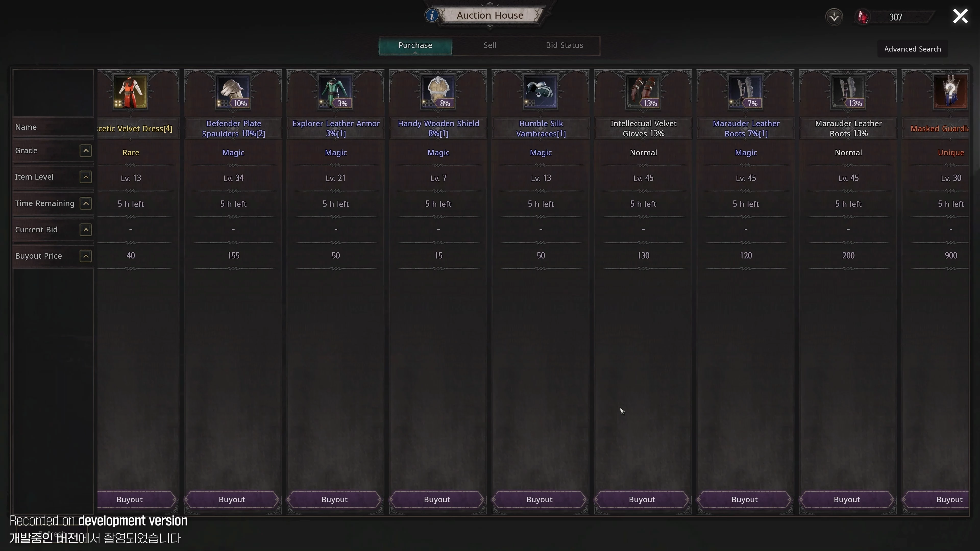The image size is (980, 551).
Task: Toggle Time Remaining sort order arrow
Action: click(x=85, y=204)
